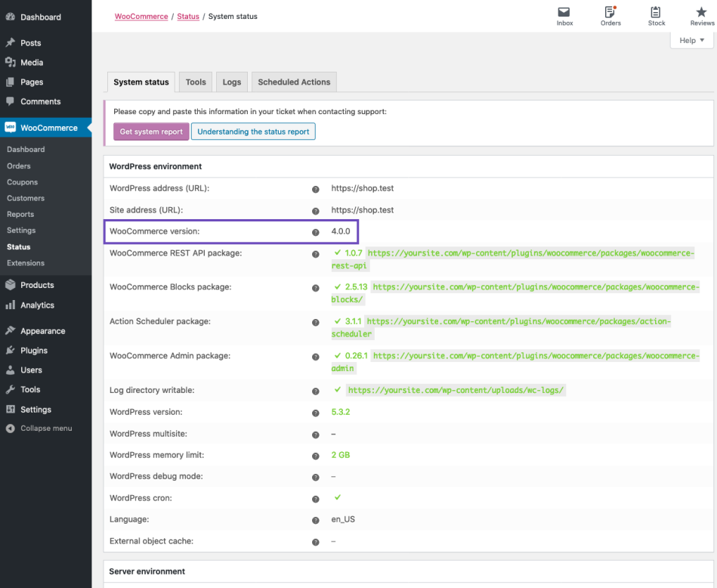717x588 pixels.
Task: Click the Get system report button
Action: pos(151,132)
